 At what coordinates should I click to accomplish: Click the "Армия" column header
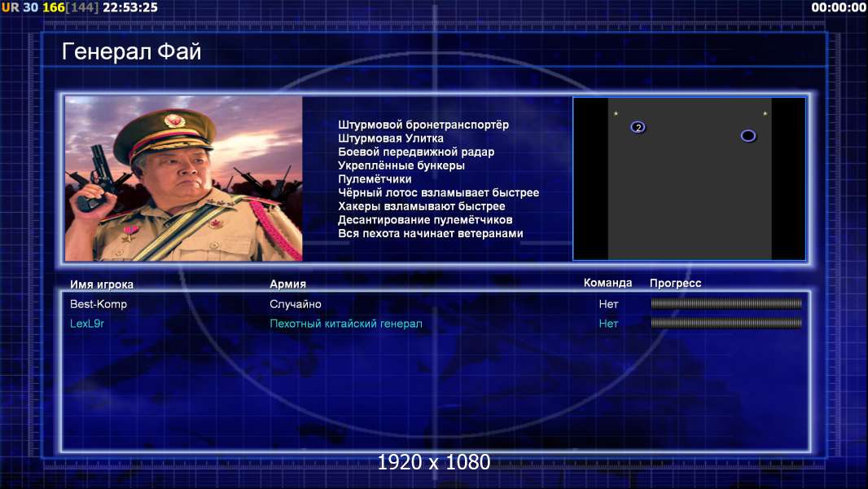pos(288,284)
